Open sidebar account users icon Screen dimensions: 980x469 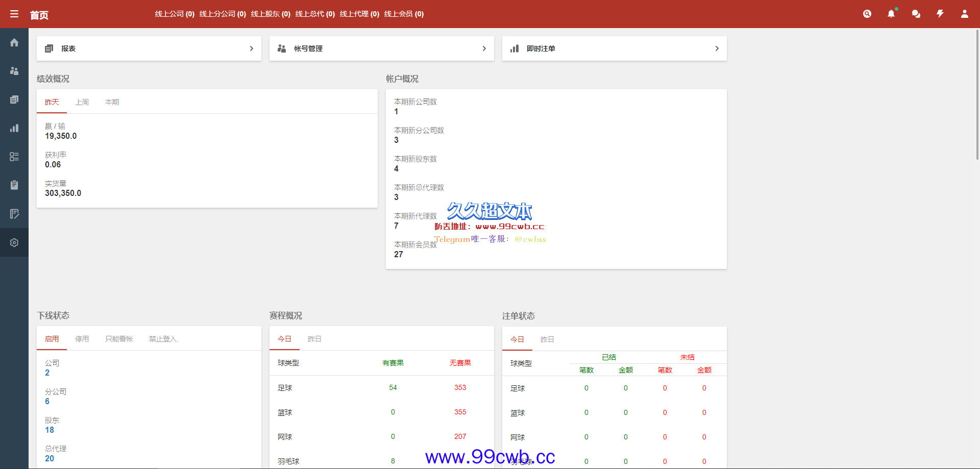click(x=14, y=71)
